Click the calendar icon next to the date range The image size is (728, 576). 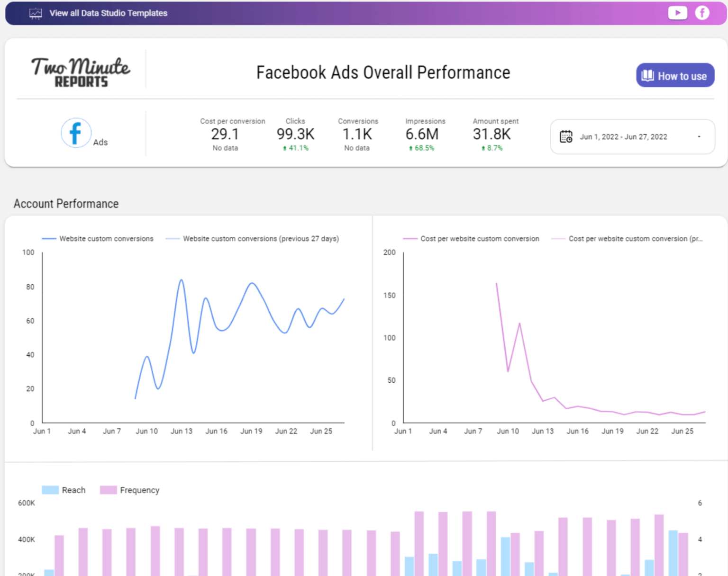pyautogui.click(x=566, y=137)
